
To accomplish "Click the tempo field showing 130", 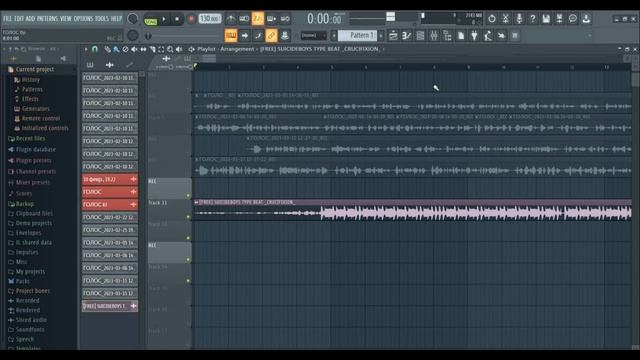I will coord(210,19).
